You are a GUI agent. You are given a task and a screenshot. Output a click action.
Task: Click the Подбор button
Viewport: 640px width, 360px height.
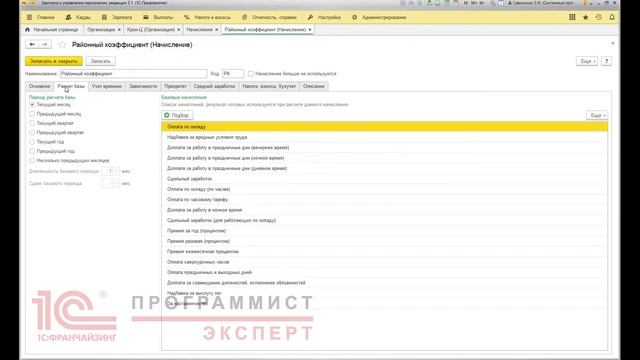click(177, 116)
